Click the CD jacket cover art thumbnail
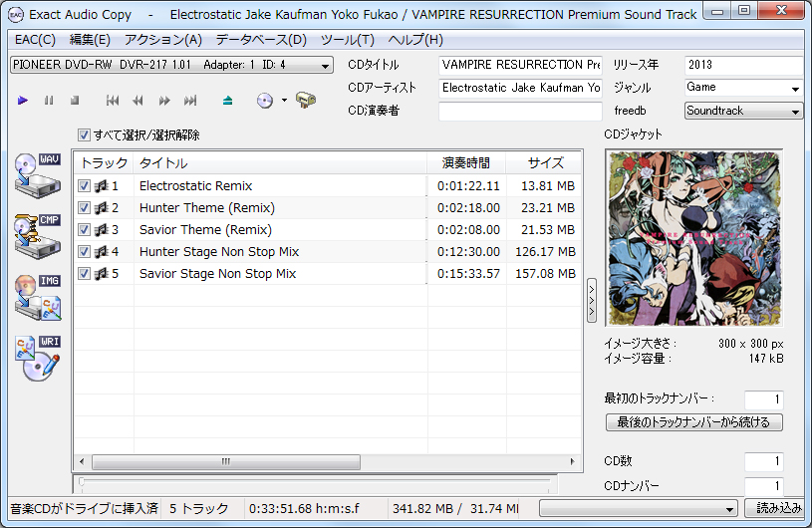 pos(693,238)
